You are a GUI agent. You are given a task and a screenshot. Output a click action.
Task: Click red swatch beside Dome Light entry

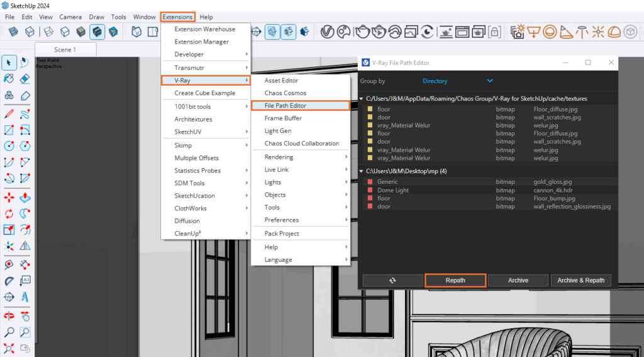370,190
